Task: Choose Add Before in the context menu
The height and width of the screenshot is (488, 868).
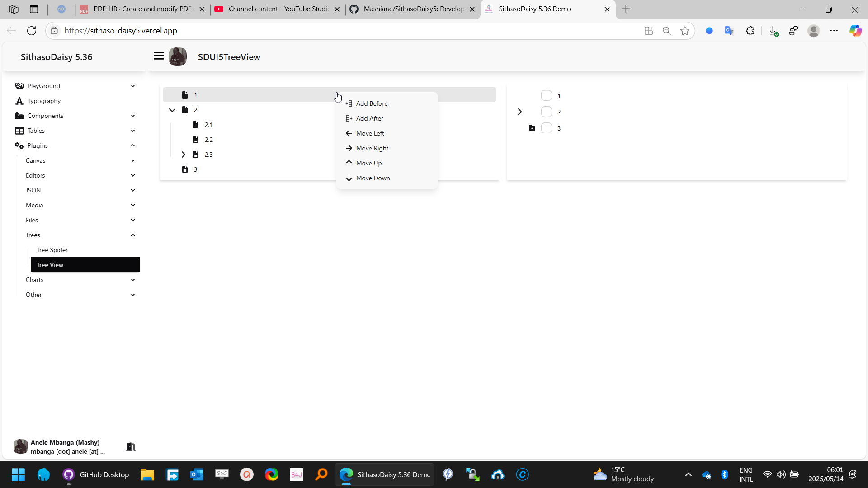Action: point(372,103)
